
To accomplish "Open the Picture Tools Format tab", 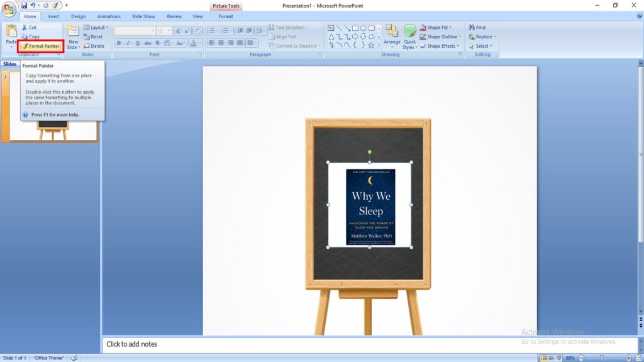I will click(226, 16).
